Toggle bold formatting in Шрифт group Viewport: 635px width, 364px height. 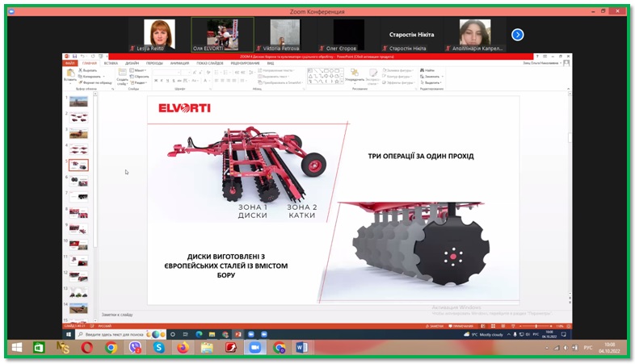156,81
